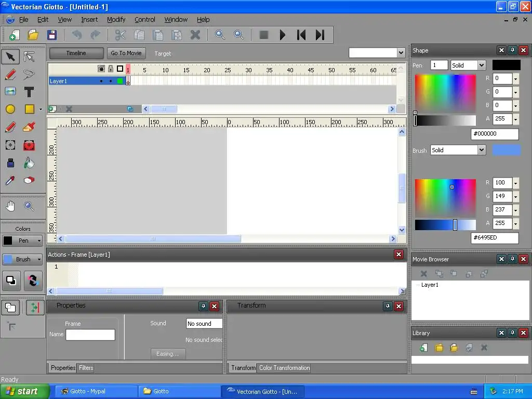The image size is (532, 399).
Task: Click the swap colors icon
Action: [33, 281]
